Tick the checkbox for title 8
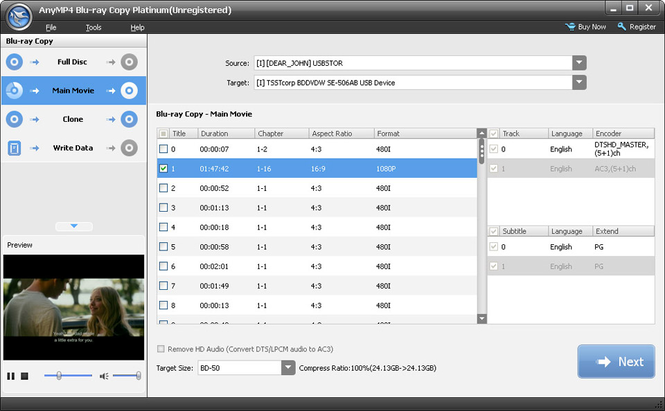This screenshot has height=411, width=665. point(163,305)
